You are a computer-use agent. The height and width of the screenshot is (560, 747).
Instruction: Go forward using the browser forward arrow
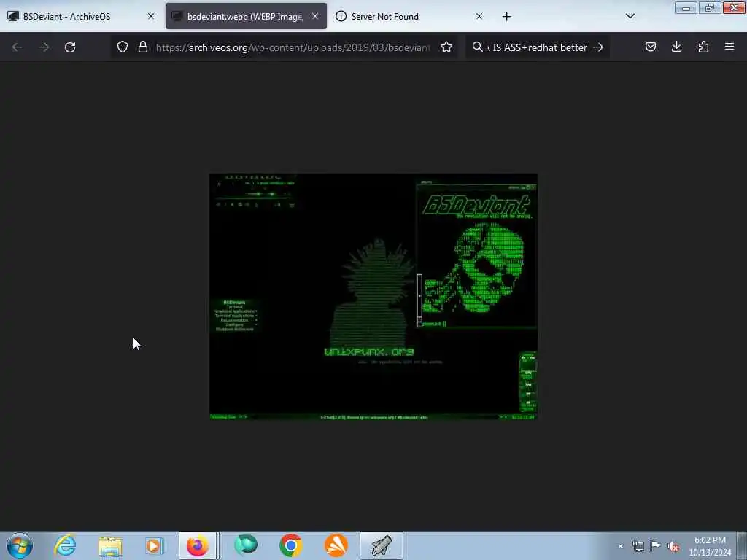pos(43,47)
